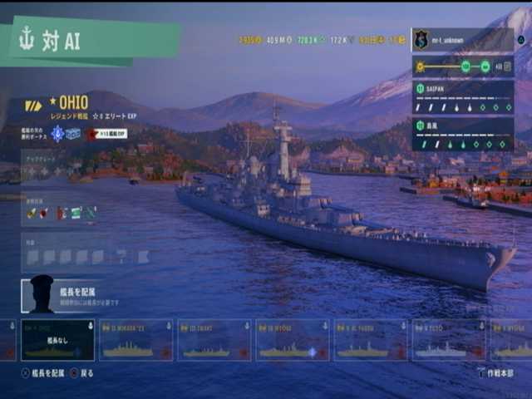The width and height of the screenshot is (532, 399).
Task: Click the blue crate bonus icon
Action: click(x=73, y=134)
